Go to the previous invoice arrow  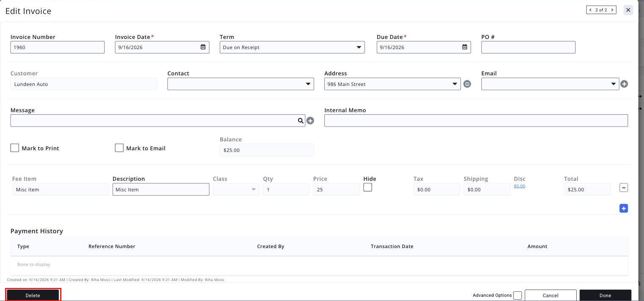coord(591,10)
